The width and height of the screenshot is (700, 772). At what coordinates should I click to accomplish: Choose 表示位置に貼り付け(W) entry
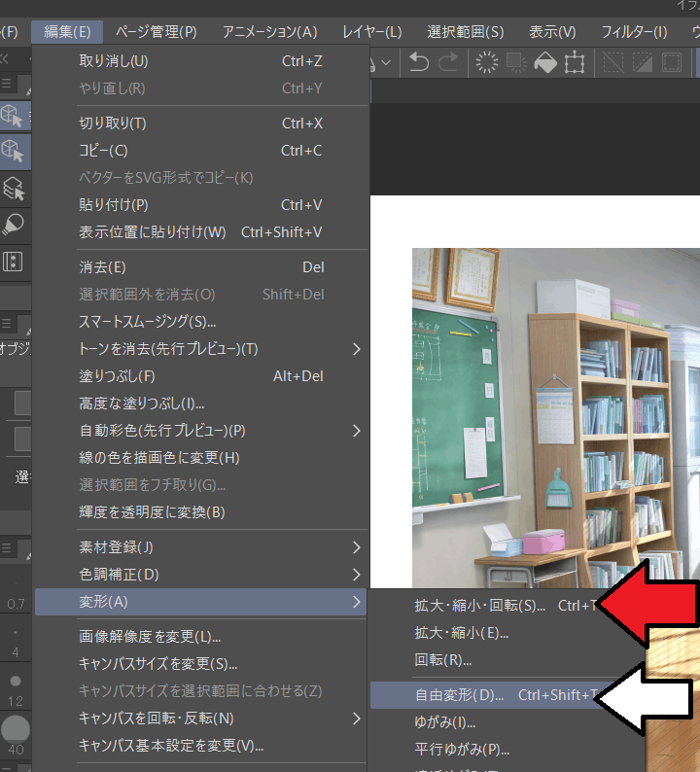tap(201, 232)
